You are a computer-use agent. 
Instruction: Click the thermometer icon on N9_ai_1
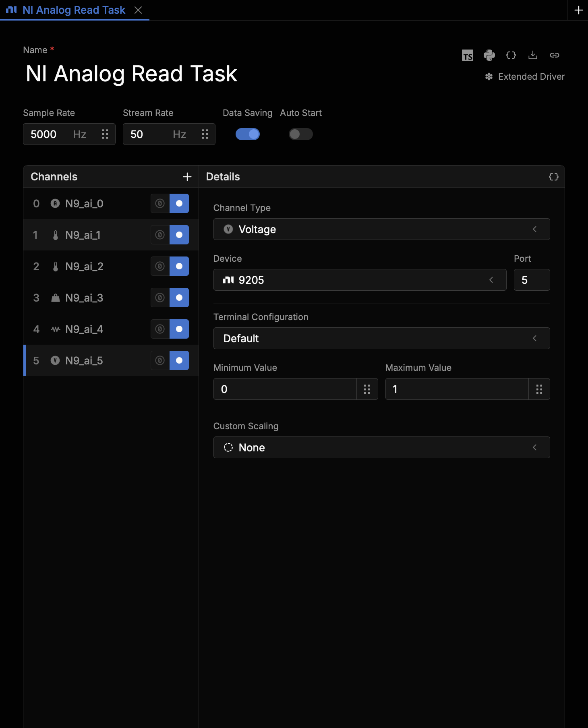[x=56, y=235]
